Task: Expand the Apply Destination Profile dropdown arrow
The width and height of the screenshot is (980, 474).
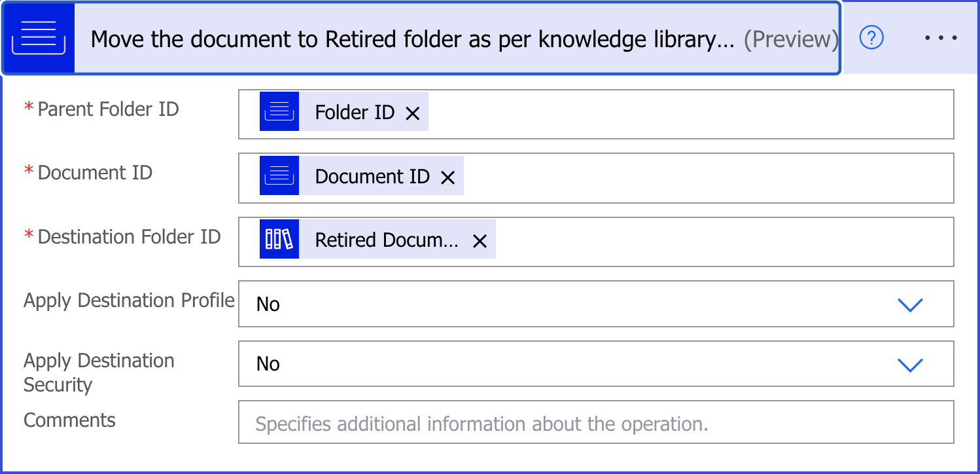Action: click(x=910, y=304)
